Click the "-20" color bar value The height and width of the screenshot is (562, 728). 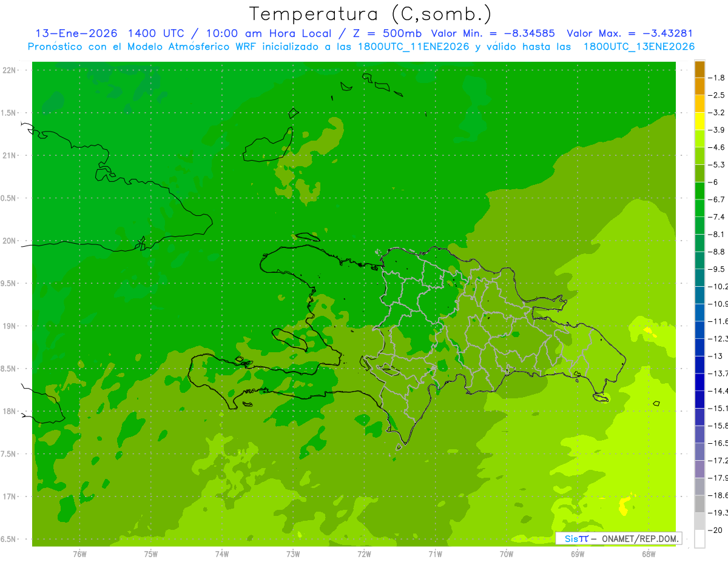click(x=715, y=530)
